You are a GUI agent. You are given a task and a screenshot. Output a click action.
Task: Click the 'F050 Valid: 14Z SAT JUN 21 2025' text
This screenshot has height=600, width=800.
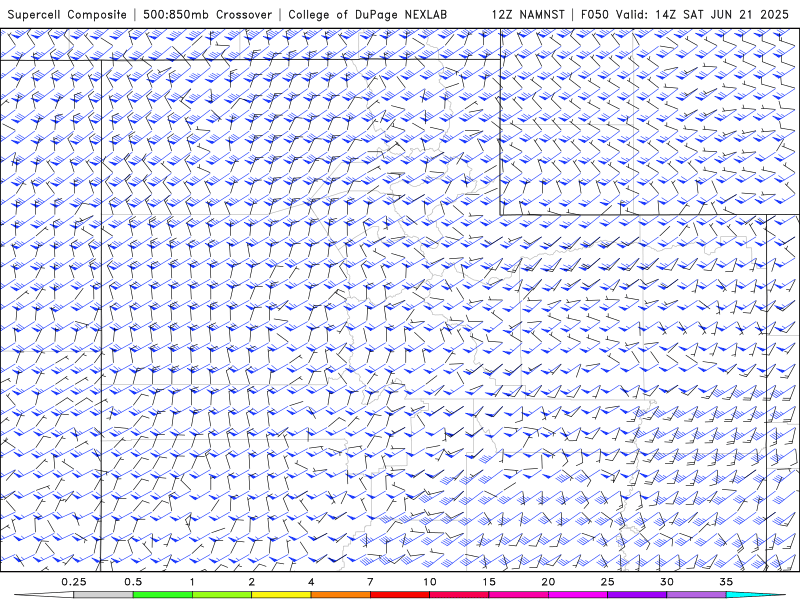click(685, 14)
